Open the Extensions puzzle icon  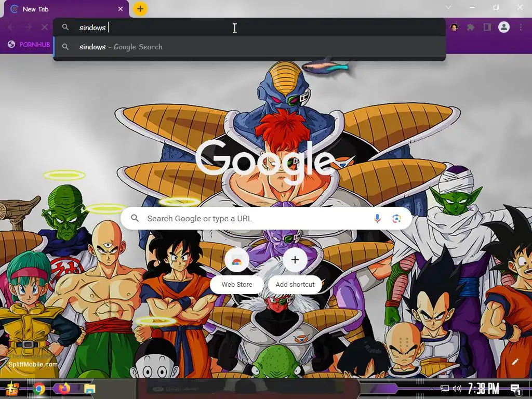tap(471, 27)
